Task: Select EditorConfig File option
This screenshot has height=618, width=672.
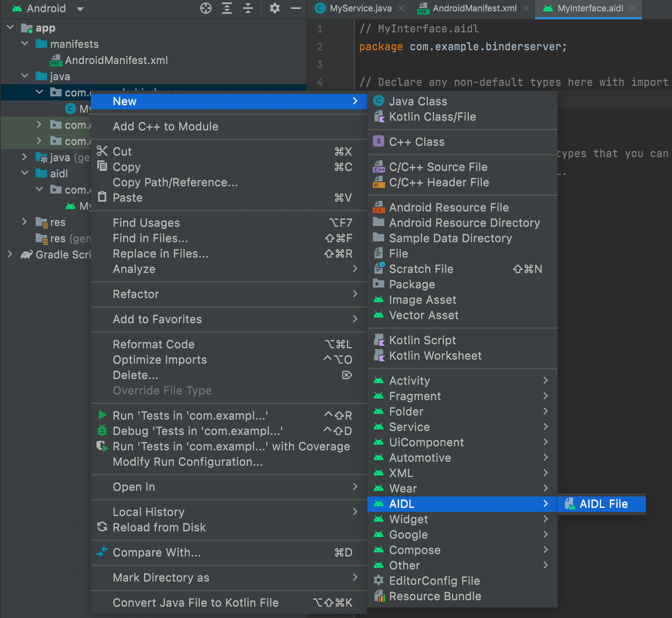Action: (x=462, y=581)
